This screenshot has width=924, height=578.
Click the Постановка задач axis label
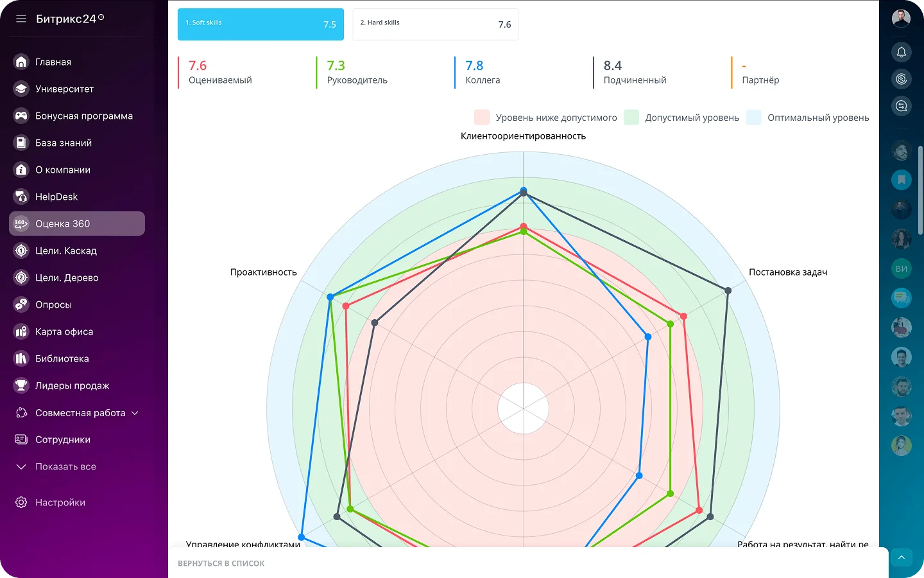pos(788,272)
